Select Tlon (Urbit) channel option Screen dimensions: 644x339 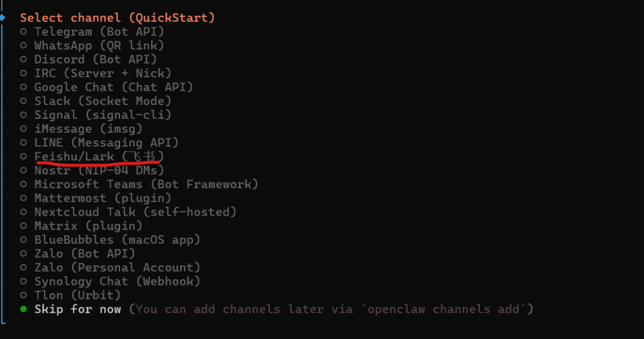77,295
